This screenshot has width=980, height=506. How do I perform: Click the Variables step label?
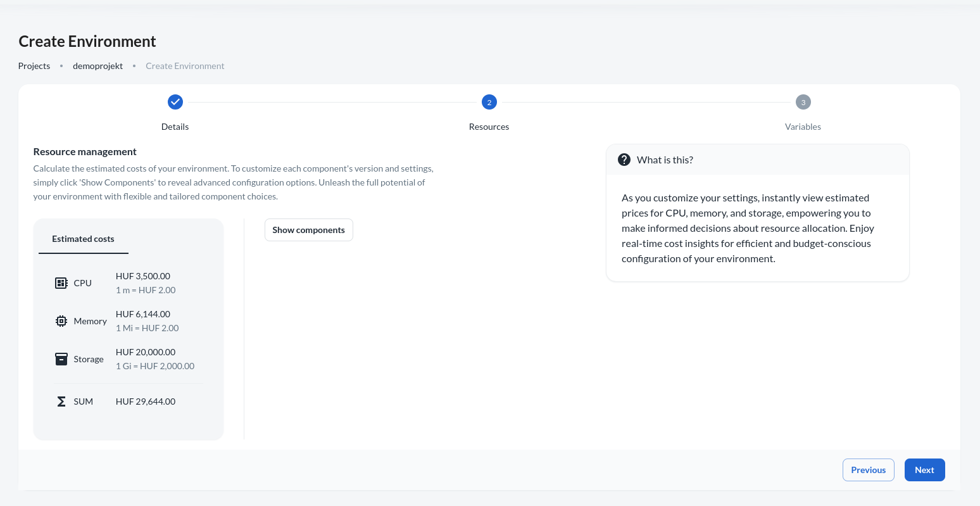(803, 127)
